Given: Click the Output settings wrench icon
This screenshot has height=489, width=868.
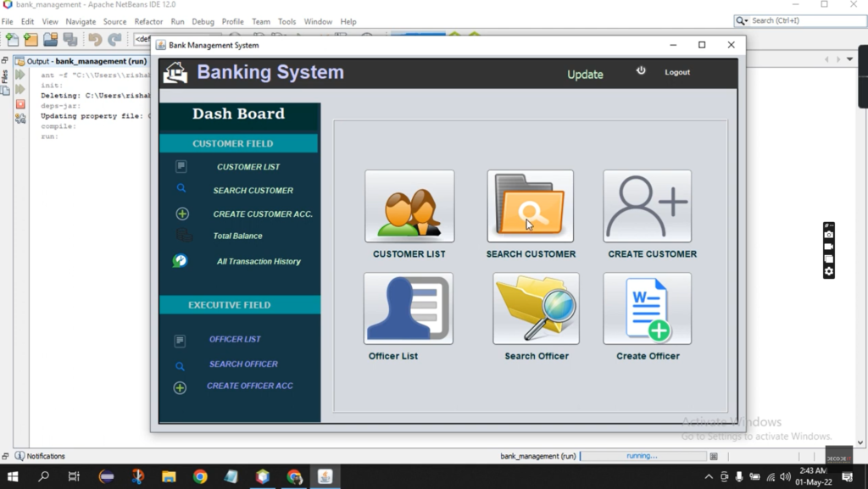Looking at the screenshot, I should (20, 119).
